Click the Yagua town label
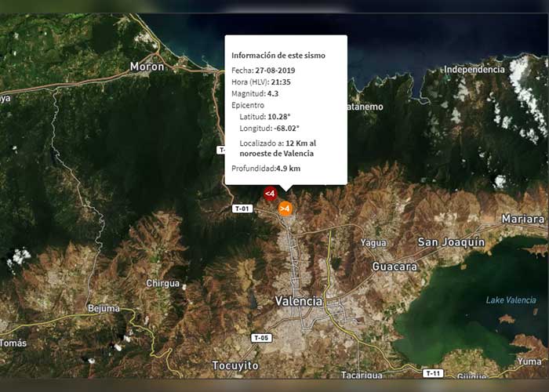The image size is (549, 392). (373, 243)
